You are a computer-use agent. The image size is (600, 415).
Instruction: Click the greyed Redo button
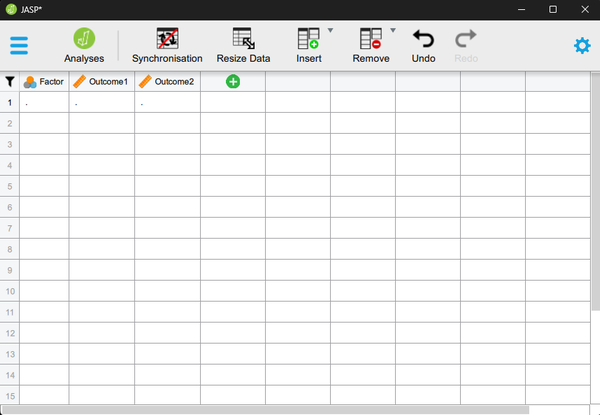pyautogui.click(x=466, y=45)
